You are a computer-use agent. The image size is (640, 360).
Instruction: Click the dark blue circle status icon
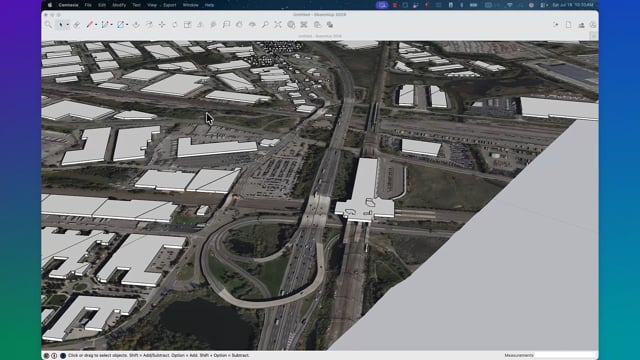click(63, 356)
